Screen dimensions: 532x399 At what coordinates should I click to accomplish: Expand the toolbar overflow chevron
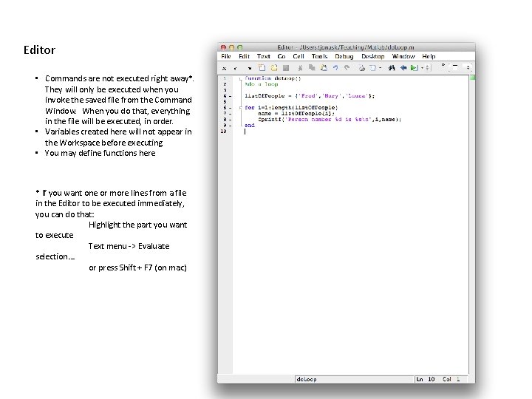point(443,64)
